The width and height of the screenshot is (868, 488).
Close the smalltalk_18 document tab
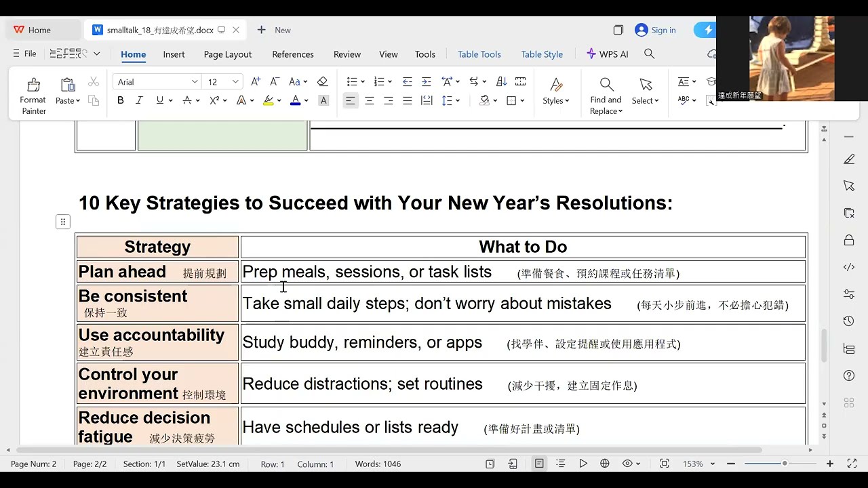tap(236, 30)
